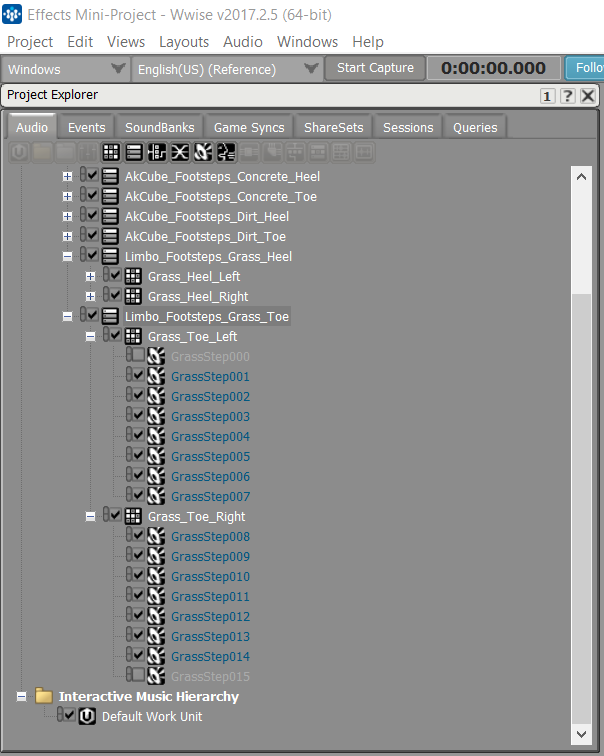Toggle inclusion checkbox for Limbo_Footsteps_Grass_Toe
604x756 pixels.
[x=93, y=315]
